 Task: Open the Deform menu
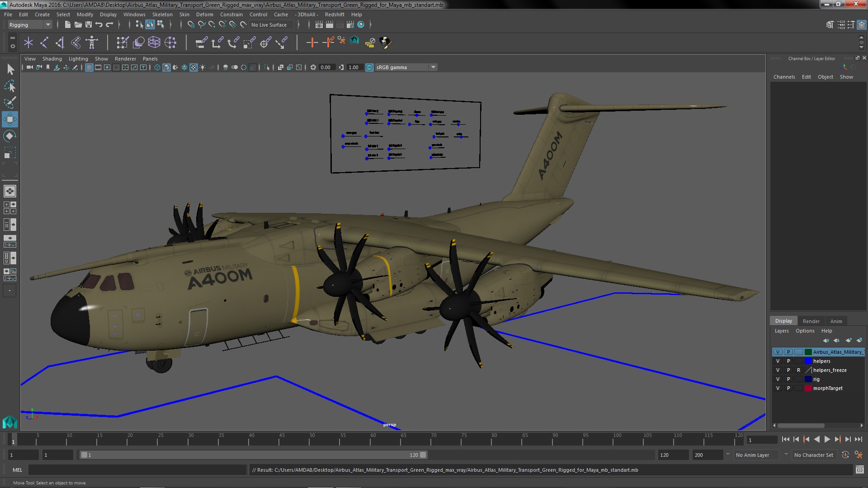[x=204, y=14]
